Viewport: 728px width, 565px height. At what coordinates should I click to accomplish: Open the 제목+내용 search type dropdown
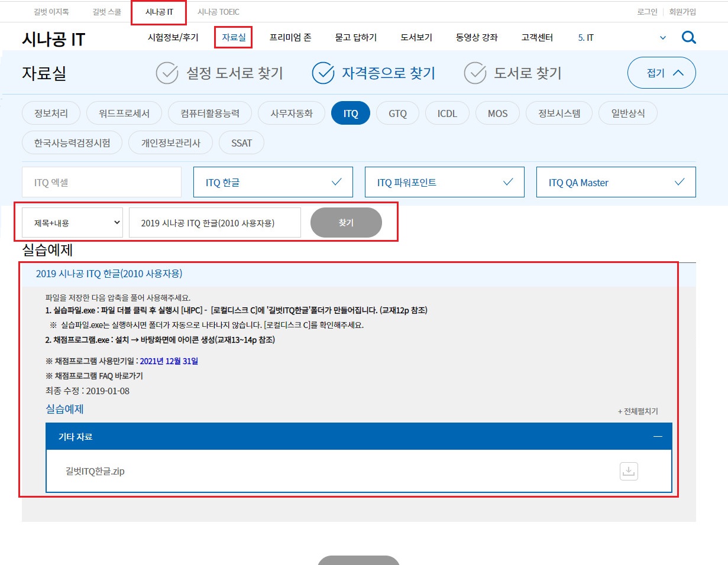tap(72, 223)
